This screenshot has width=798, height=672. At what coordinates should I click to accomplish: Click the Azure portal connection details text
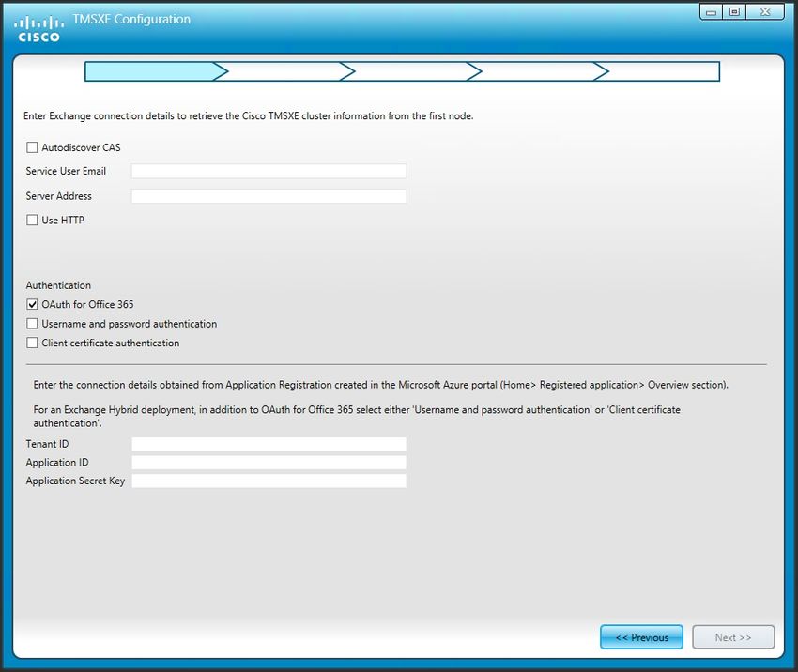pyautogui.click(x=380, y=385)
